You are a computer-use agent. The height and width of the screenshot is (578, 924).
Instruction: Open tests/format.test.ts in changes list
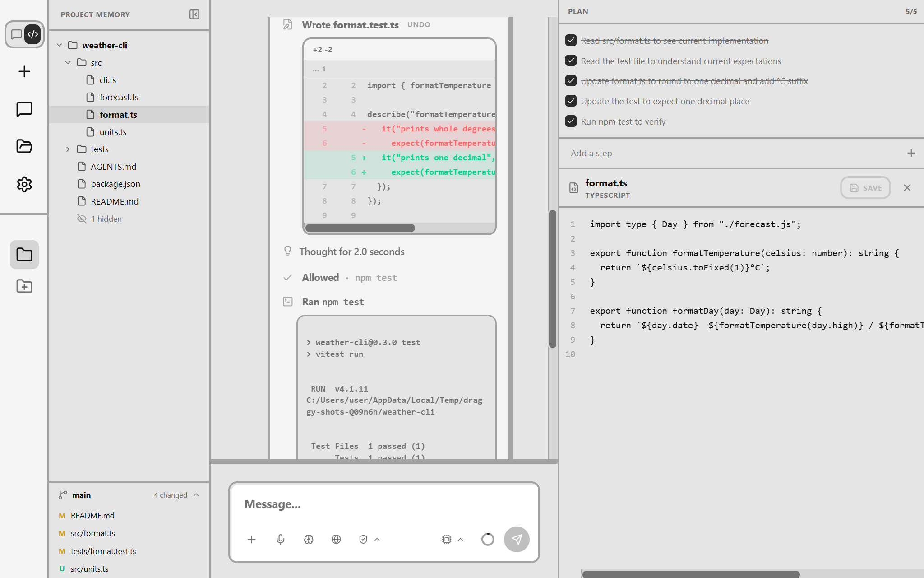[129, 551]
